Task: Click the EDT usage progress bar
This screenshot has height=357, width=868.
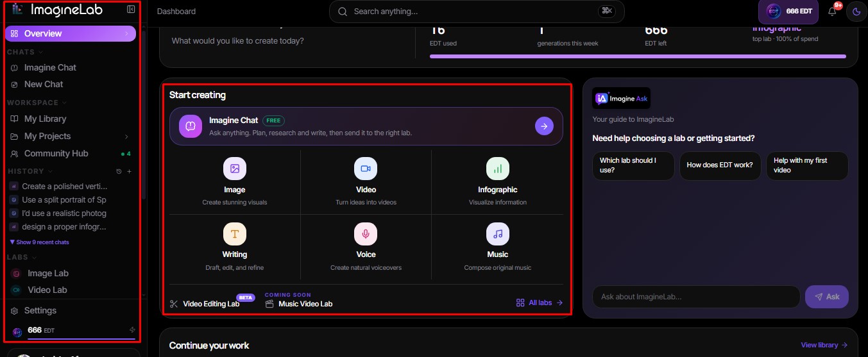Action: [638, 56]
